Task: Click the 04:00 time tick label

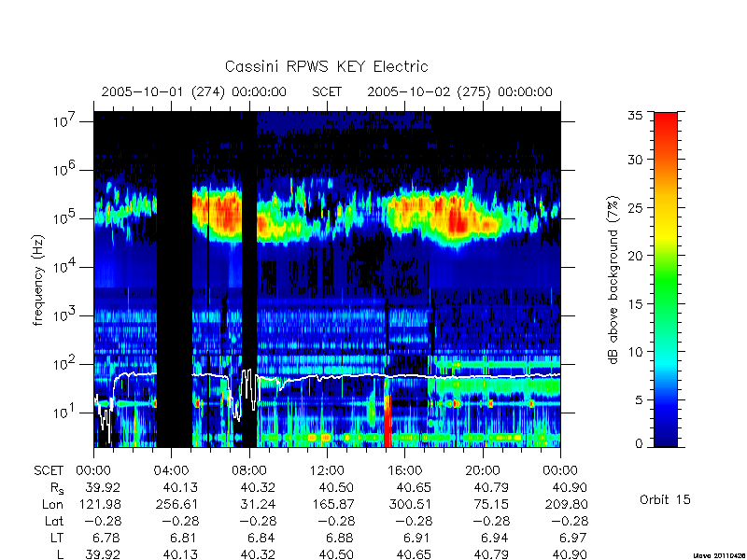Action: click(x=171, y=471)
